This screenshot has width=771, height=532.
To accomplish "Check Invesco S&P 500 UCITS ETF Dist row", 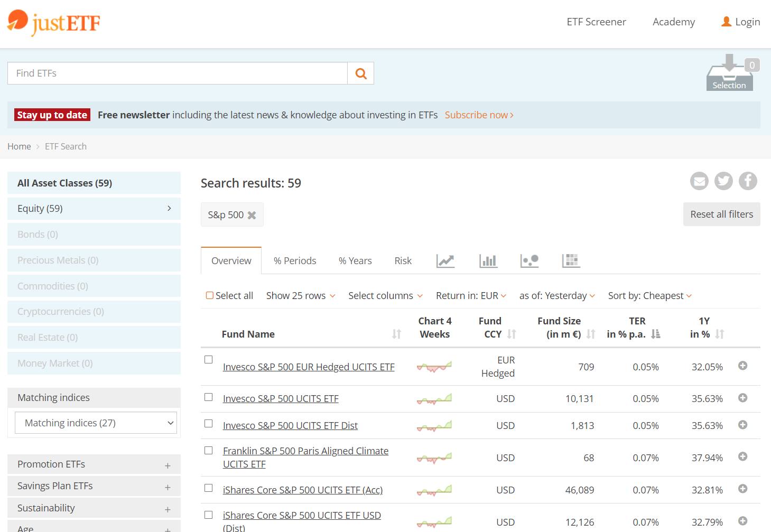I will click(209, 424).
